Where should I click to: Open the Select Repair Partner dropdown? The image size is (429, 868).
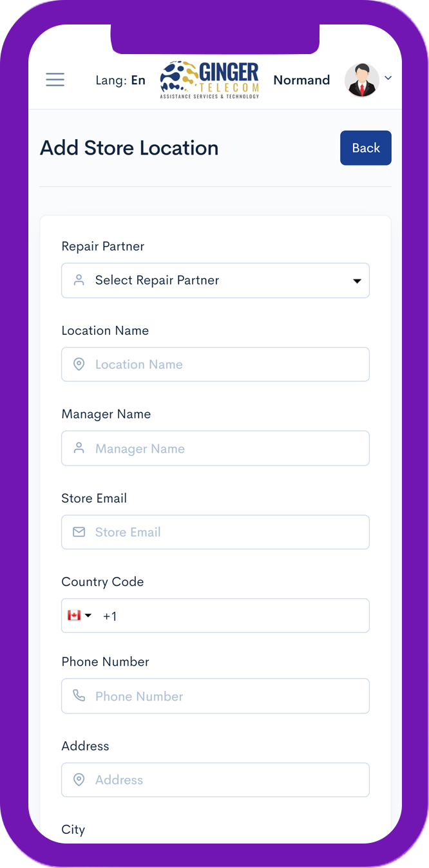point(215,280)
